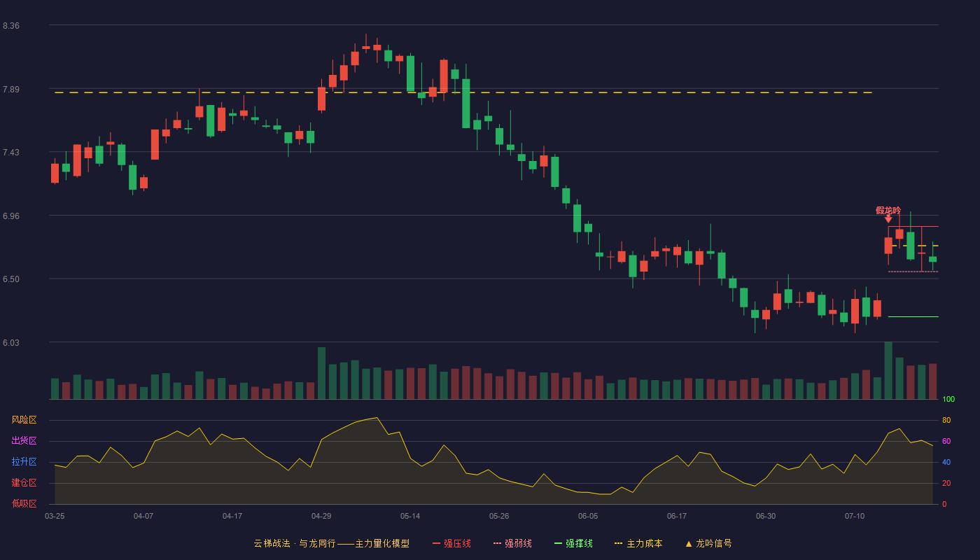Click the 龙吟信号 triangle legend icon

(x=689, y=543)
